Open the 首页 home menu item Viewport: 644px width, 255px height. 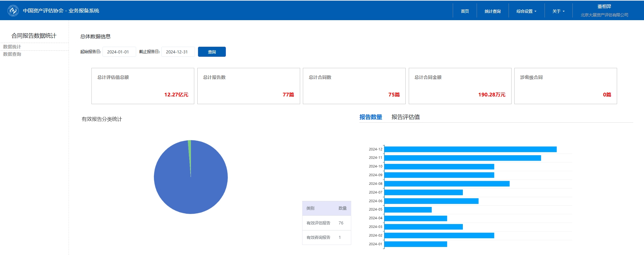[465, 11]
